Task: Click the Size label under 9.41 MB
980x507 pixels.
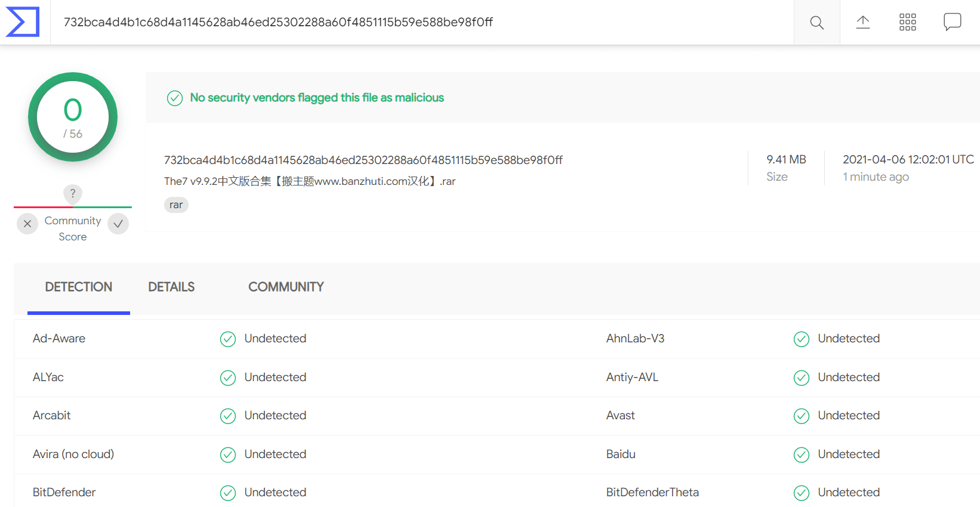Action: click(777, 177)
